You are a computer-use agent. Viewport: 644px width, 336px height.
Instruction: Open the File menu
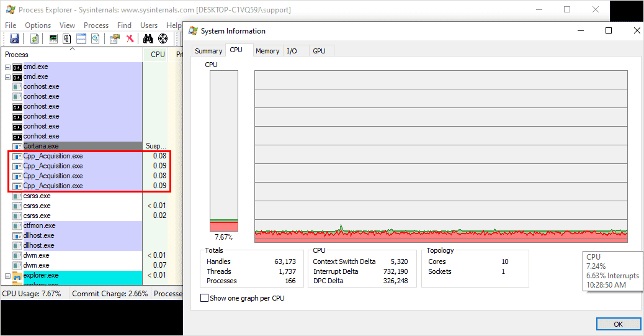tap(11, 25)
